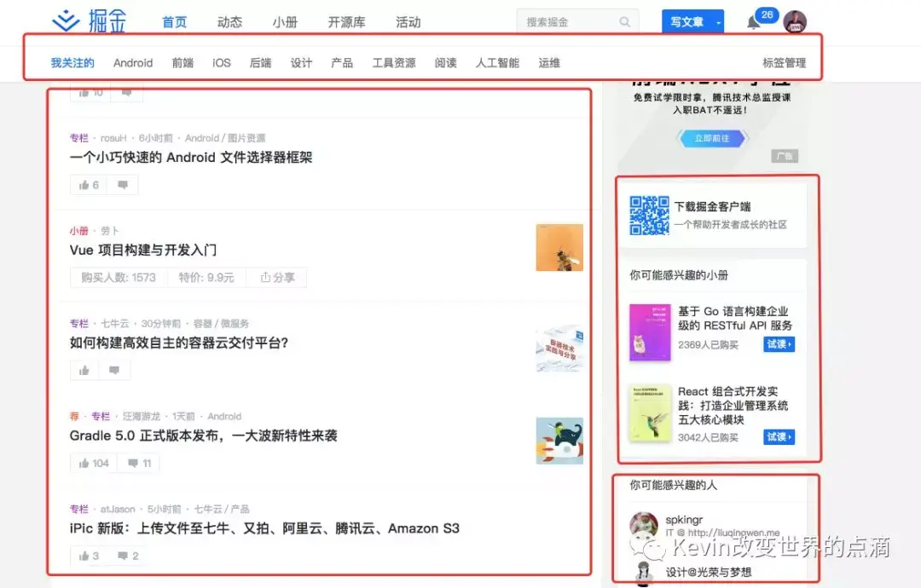
Task: Click 2369人已购买 text
Action: point(708,344)
